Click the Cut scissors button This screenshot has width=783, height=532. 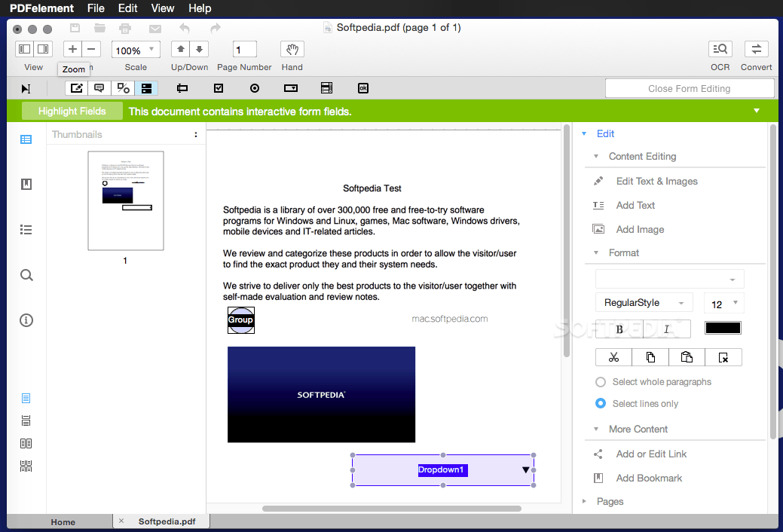[x=613, y=357]
